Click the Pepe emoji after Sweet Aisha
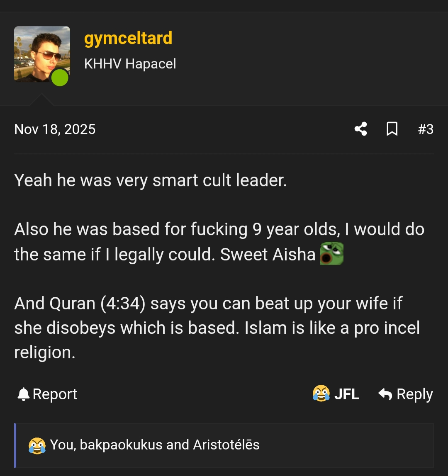Image resolution: width=448 pixels, height=476 pixels. tap(332, 254)
